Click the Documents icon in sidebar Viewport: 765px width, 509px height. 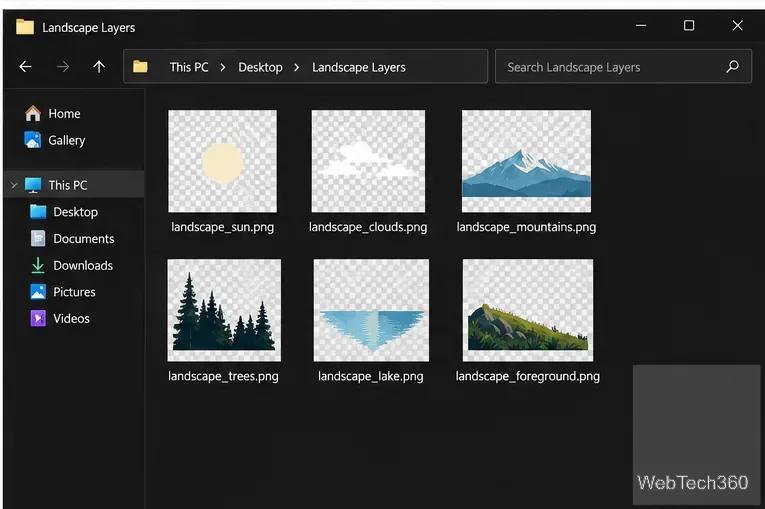[38, 238]
